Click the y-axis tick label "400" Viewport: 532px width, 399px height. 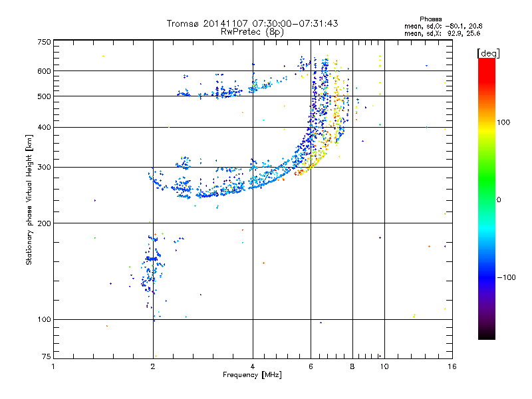pyautogui.click(x=44, y=127)
